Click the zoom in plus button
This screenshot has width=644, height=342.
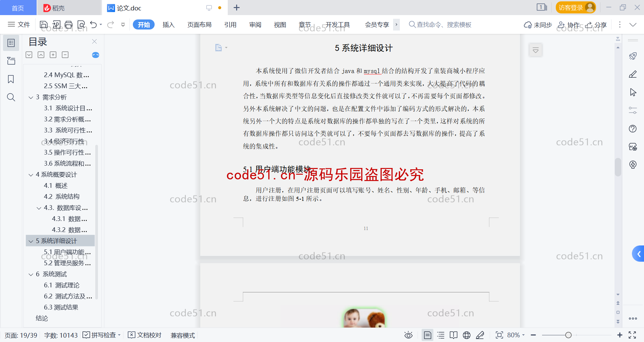(620, 335)
